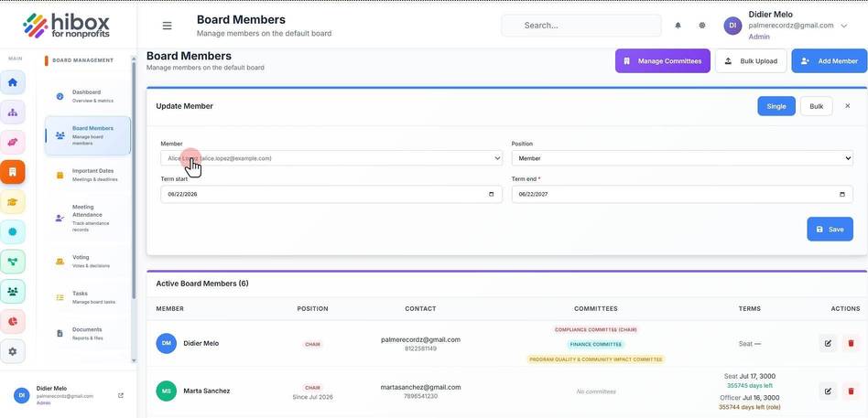Open calendar picker for Term end
The height and width of the screenshot is (418, 868).
pos(842,195)
